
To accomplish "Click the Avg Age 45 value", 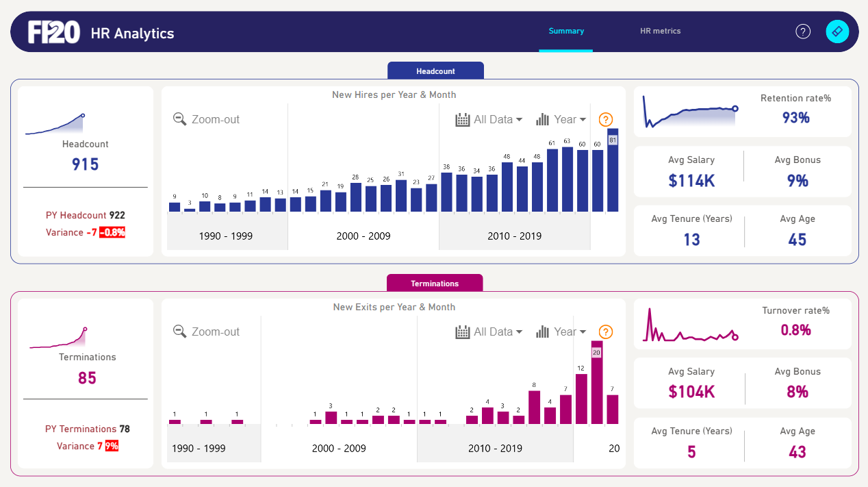I will [797, 240].
